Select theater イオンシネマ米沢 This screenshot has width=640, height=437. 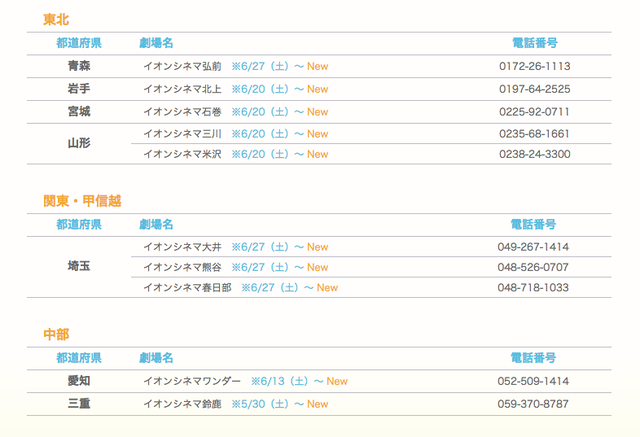pos(182,154)
